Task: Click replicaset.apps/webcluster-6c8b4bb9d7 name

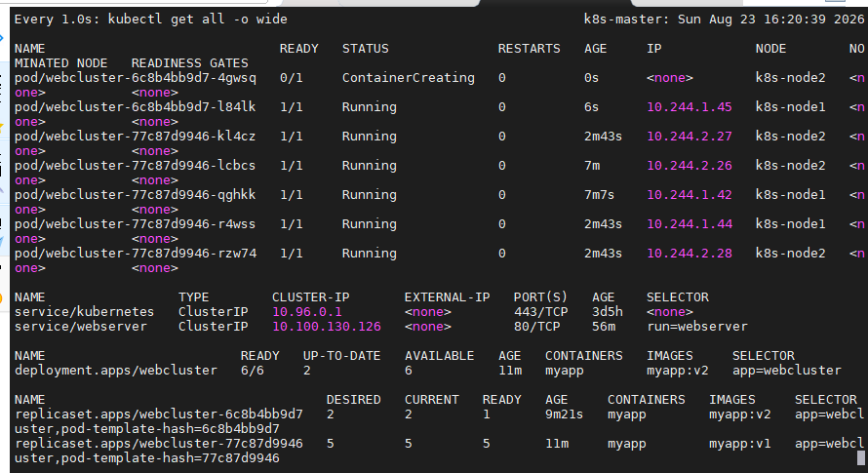Action: click(x=159, y=414)
